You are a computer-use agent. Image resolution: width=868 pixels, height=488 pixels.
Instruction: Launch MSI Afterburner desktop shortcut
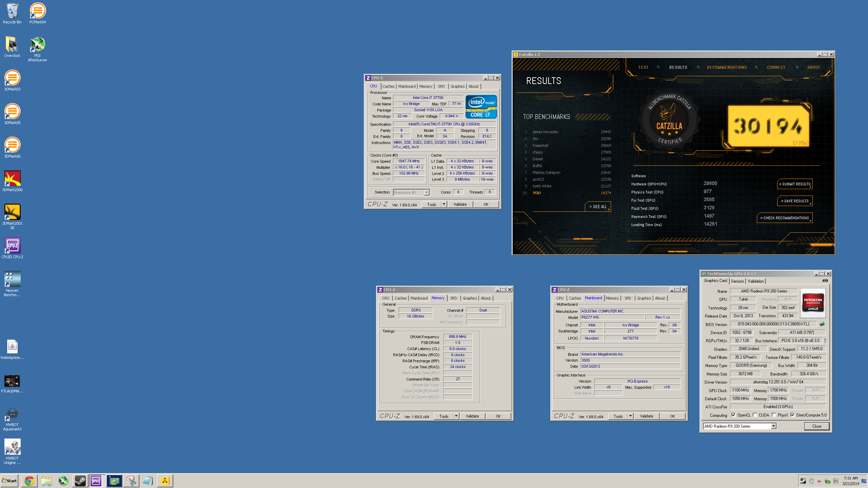38,49
